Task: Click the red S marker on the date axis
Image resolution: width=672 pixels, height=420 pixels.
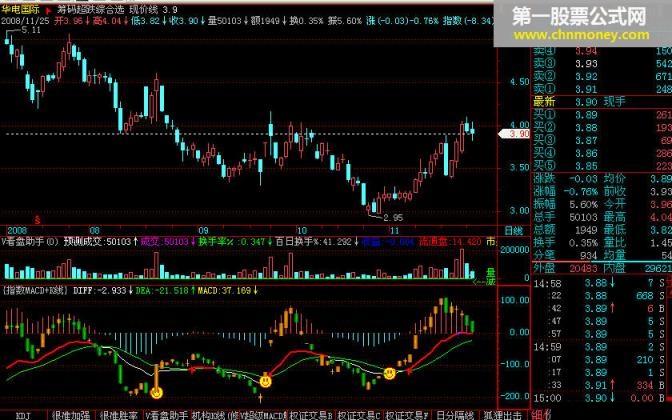Action: coord(38,220)
